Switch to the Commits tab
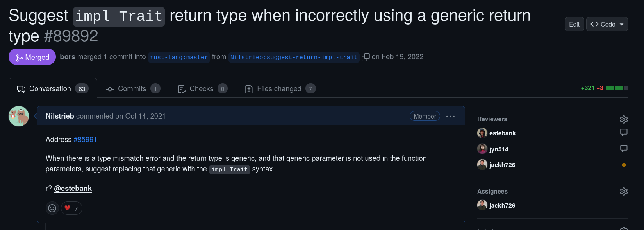 pos(133,89)
